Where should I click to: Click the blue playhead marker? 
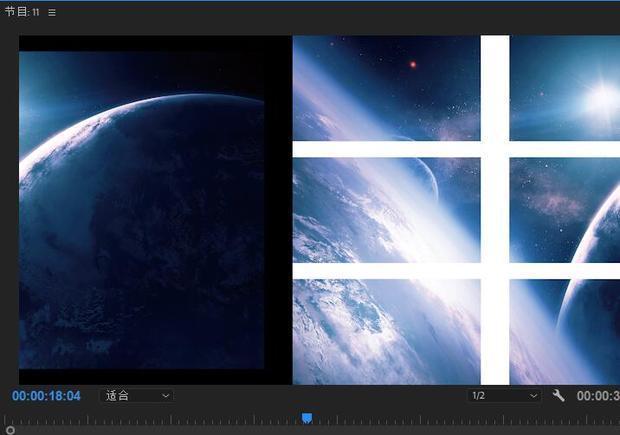tap(307, 418)
